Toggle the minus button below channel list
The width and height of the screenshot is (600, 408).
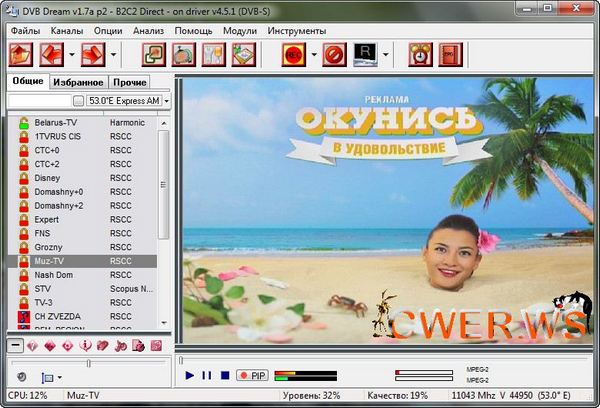(17, 346)
